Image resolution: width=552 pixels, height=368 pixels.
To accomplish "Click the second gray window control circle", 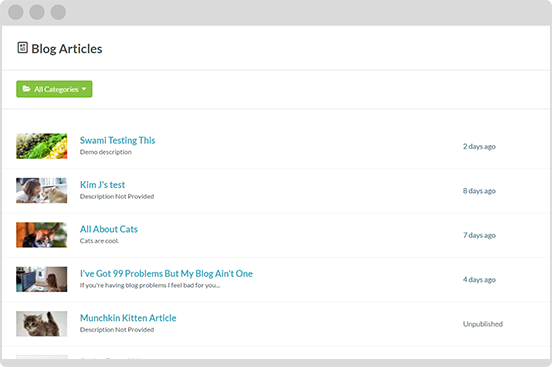I will (x=37, y=12).
